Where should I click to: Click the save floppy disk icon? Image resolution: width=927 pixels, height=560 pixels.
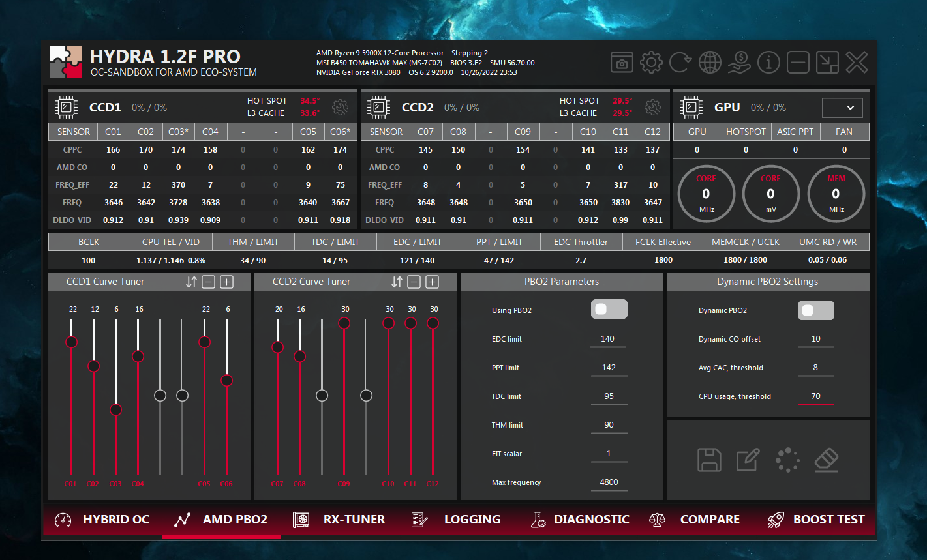point(709,460)
